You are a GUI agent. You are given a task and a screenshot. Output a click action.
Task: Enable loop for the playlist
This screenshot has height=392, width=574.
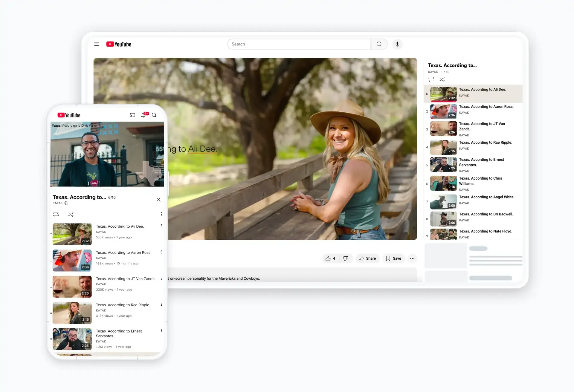point(431,79)
